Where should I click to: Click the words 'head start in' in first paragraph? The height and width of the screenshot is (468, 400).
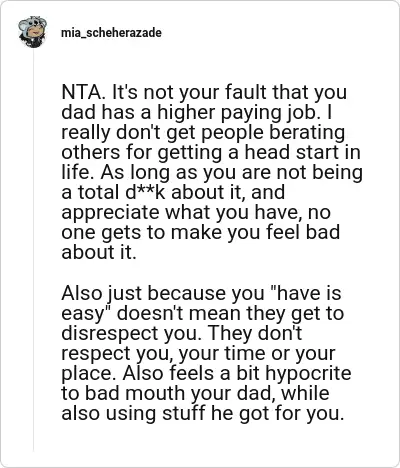coord(302,152)
